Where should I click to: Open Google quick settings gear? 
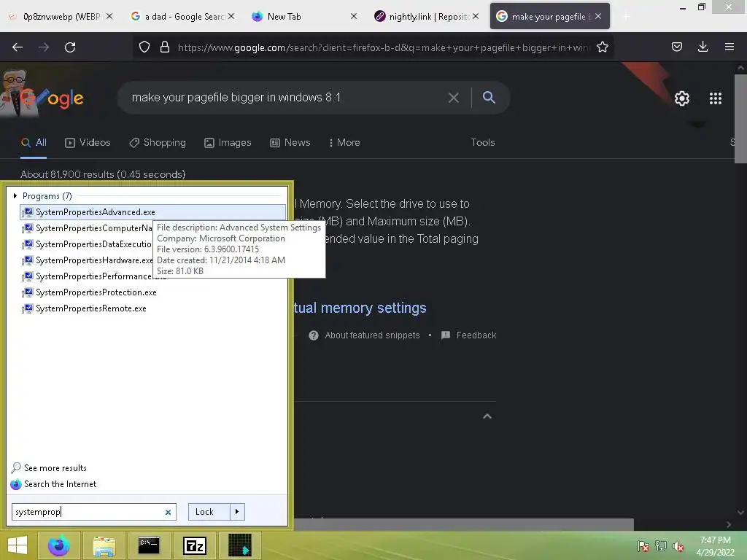[682, 98]
